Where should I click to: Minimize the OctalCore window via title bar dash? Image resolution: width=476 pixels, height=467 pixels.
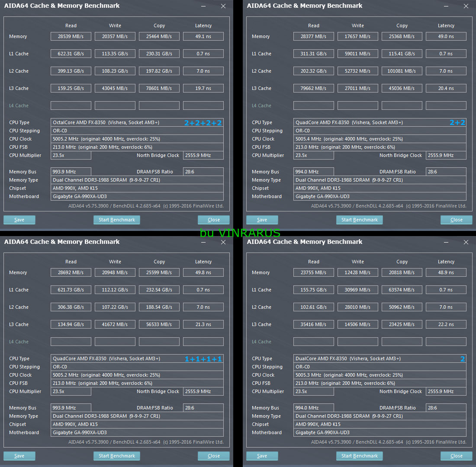pos(203,6)
